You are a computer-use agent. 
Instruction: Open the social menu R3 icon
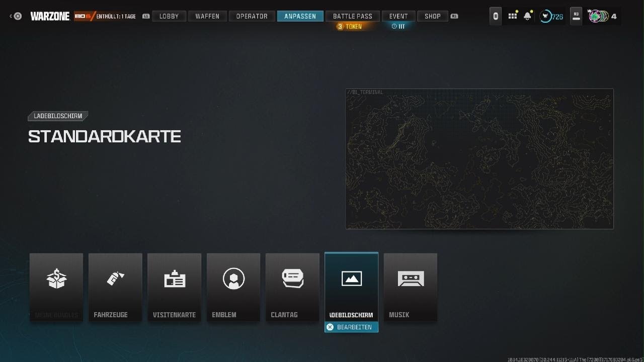pyautogui.click(x=576, y=16)
